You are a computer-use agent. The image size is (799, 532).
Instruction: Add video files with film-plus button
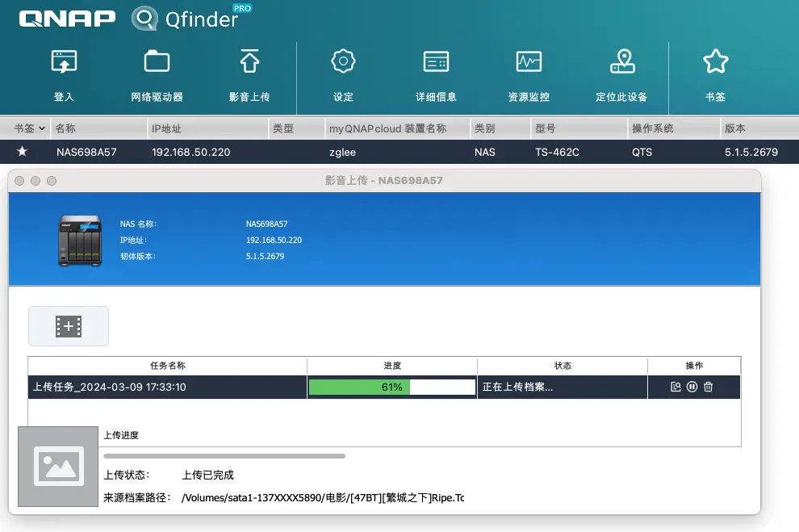(69, 326)
